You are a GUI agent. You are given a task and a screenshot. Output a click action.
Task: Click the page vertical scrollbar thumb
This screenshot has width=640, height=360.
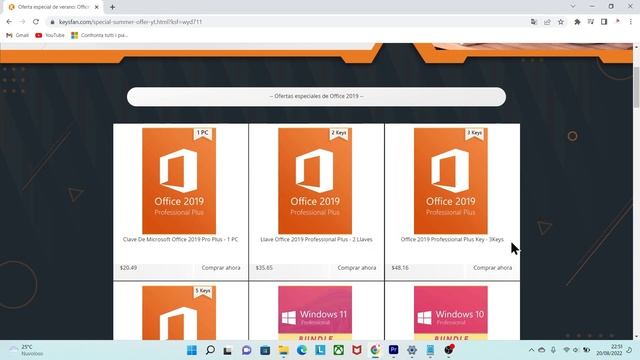coord(636,88)
